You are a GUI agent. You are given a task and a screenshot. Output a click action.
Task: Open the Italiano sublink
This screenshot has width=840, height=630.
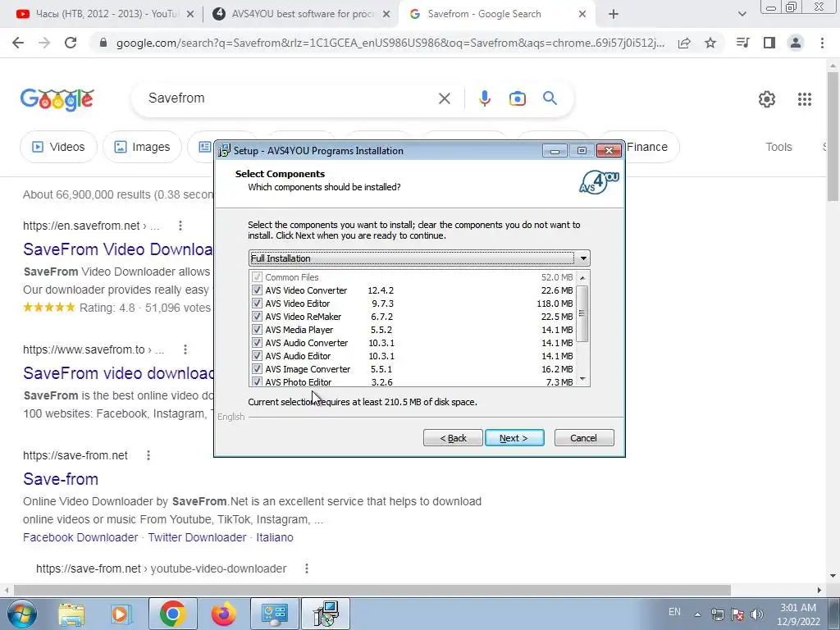coord(274,537)
